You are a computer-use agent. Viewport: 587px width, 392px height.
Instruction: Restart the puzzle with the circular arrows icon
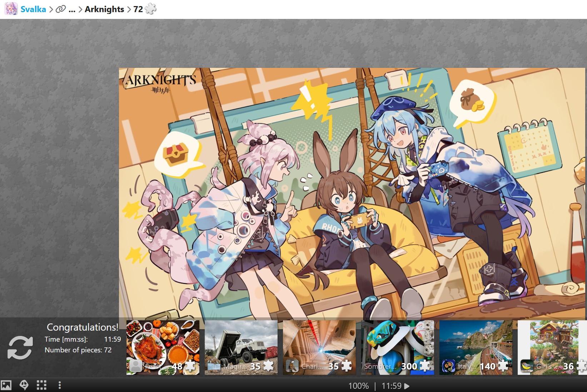20,347
